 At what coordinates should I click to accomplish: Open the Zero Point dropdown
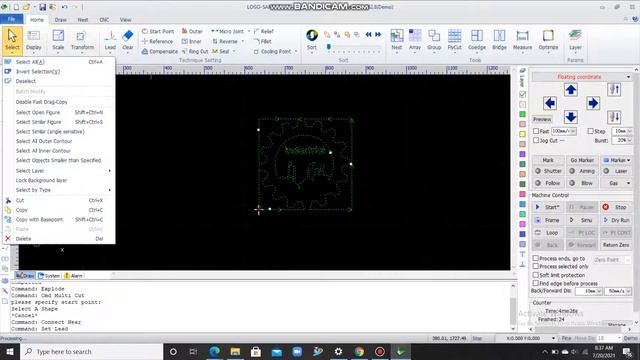pos(627,260)
